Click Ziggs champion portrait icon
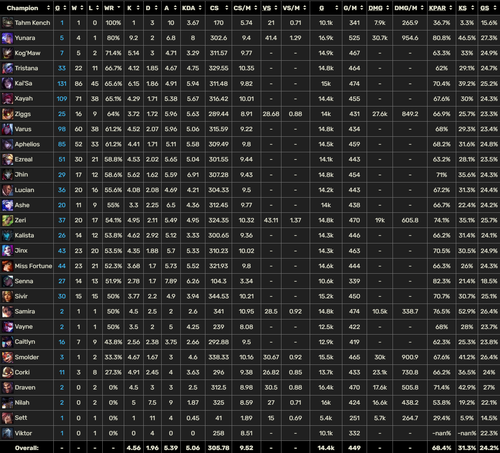Image resolution: width=500 pixels, height=453 pixels. (x=7, y=114)
